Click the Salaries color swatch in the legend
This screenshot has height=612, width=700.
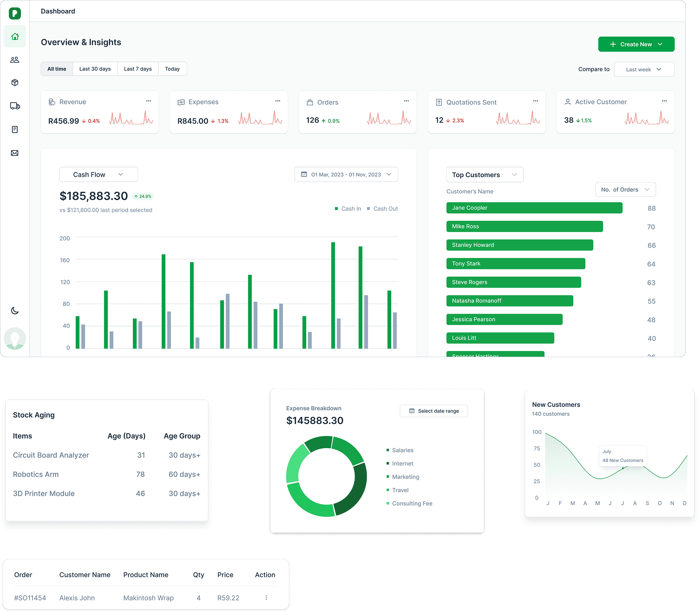[x=387, y=450]
